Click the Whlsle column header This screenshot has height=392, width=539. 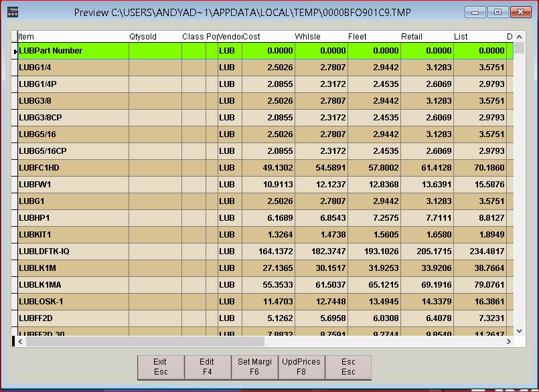pos(321,37)
